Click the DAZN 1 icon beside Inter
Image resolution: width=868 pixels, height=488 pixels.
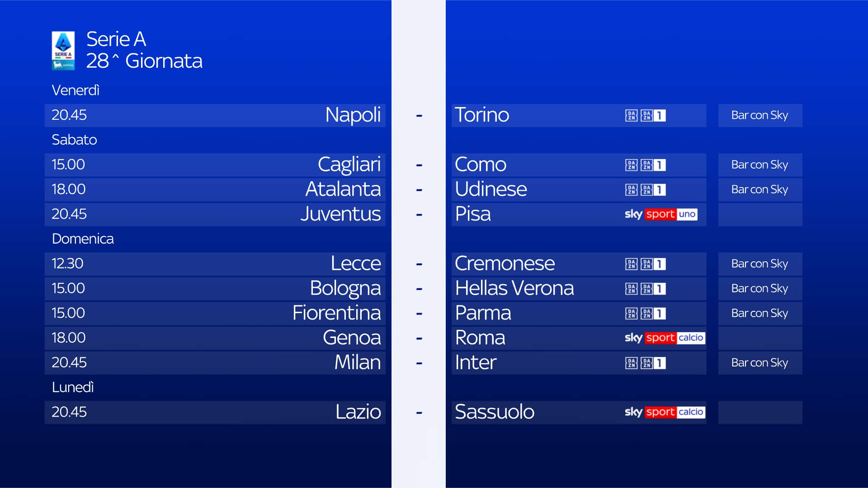[x=653, y=363]
